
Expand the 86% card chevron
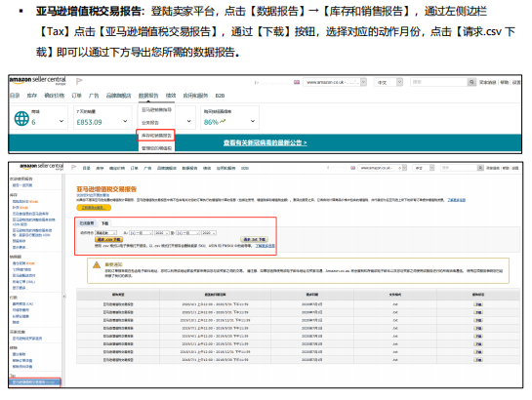click(x=253, y=121)
